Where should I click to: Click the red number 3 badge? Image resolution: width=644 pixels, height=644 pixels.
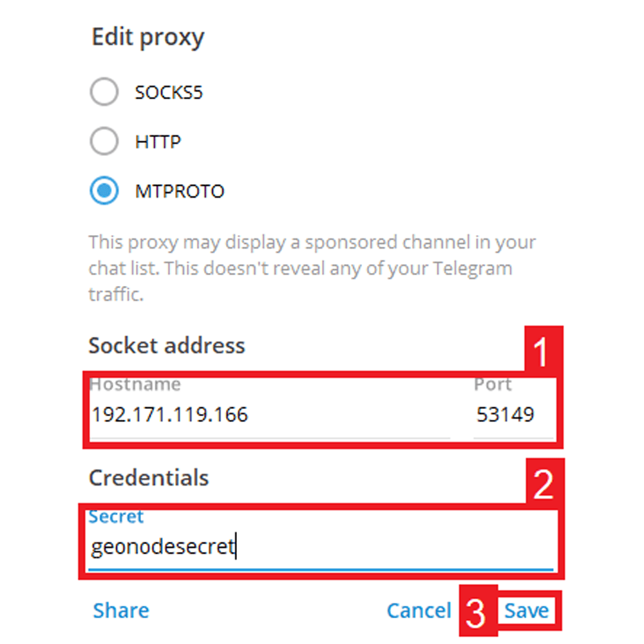pos(475,613)
